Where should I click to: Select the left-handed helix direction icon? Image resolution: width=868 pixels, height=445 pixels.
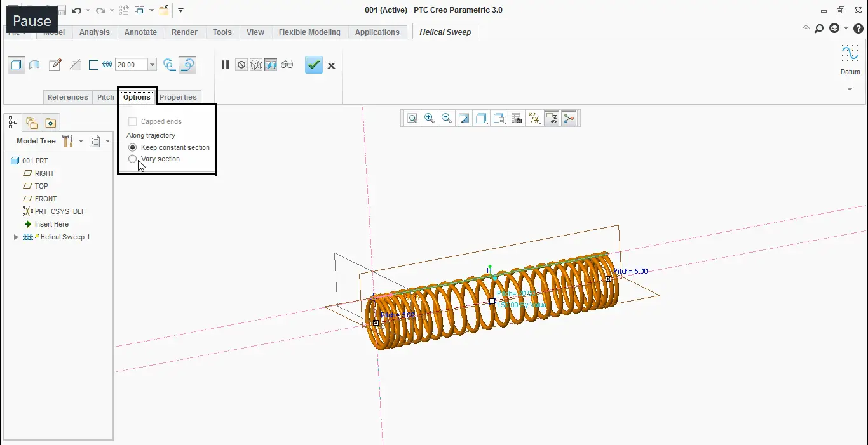(169, 65)
